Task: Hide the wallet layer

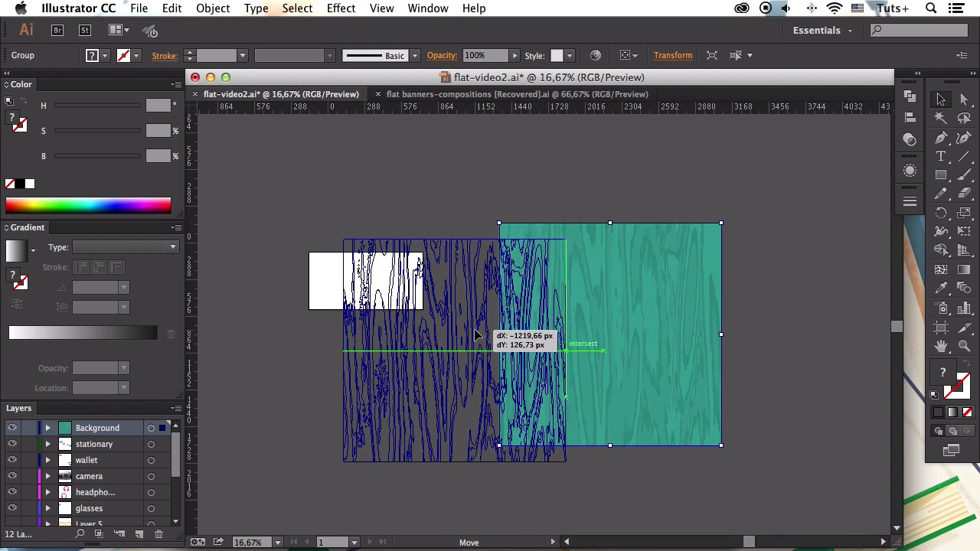Action: [x=11, y=460]
